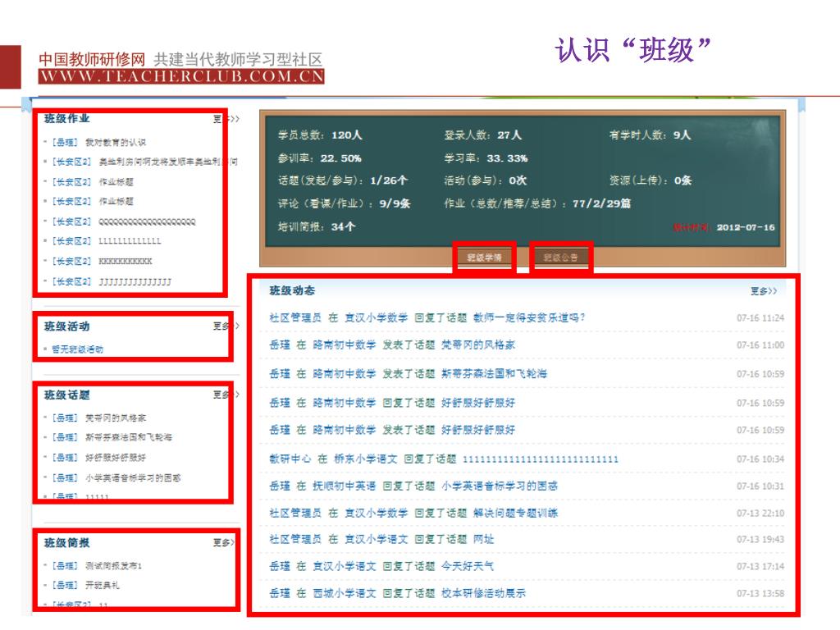
Task: Open homework item KKKKKKKKKKK
Action: 126,262
